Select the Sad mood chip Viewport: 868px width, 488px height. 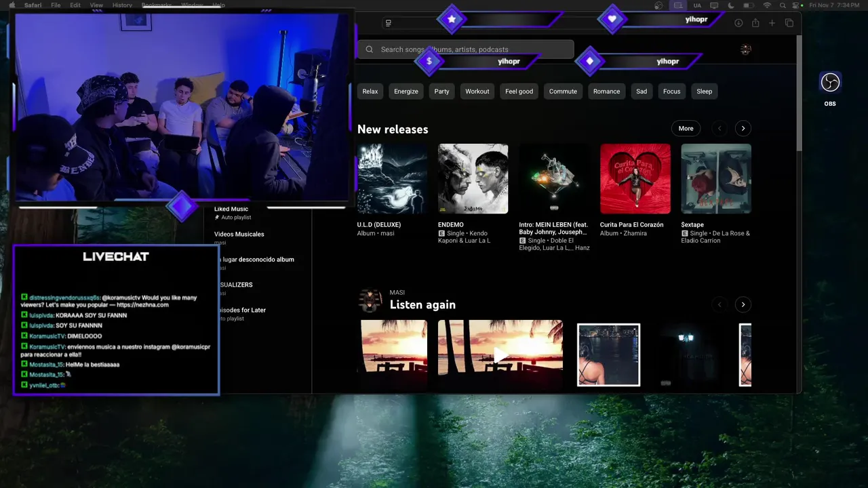642,91
